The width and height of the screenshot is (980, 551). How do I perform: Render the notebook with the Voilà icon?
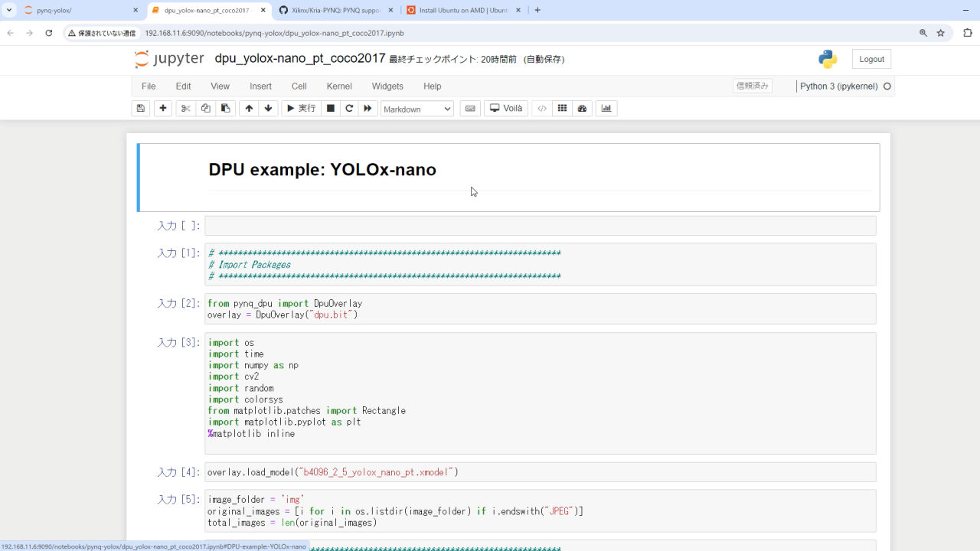point(505,108)
